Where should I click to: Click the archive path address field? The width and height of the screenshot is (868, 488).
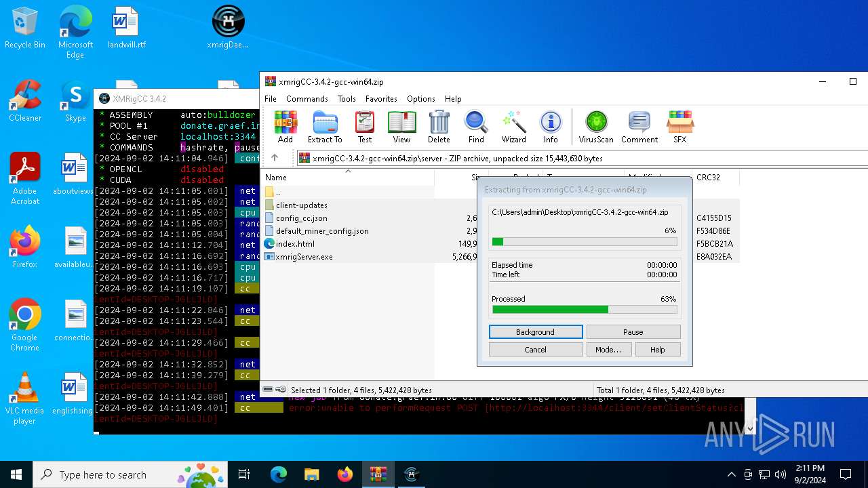pyautogui.click(x=583, y=158)
